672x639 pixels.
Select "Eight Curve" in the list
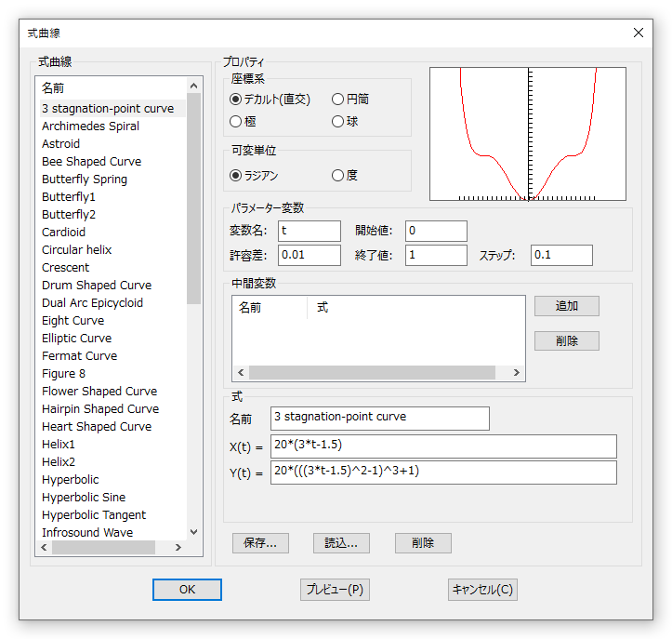[72, 320]
